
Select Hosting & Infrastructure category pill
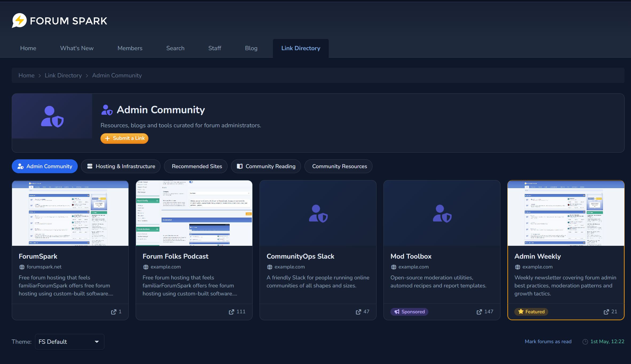[121, 167]
